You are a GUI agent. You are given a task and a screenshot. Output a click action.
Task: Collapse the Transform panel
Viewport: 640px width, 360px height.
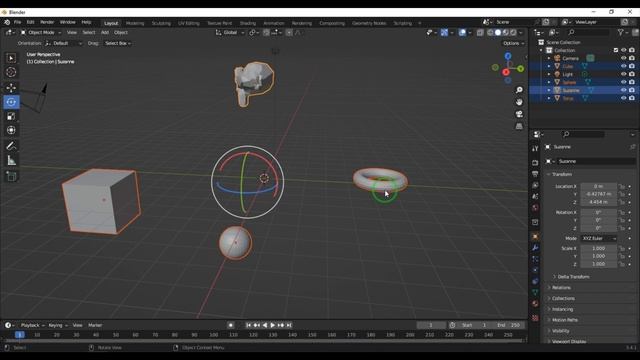[562, 174]
